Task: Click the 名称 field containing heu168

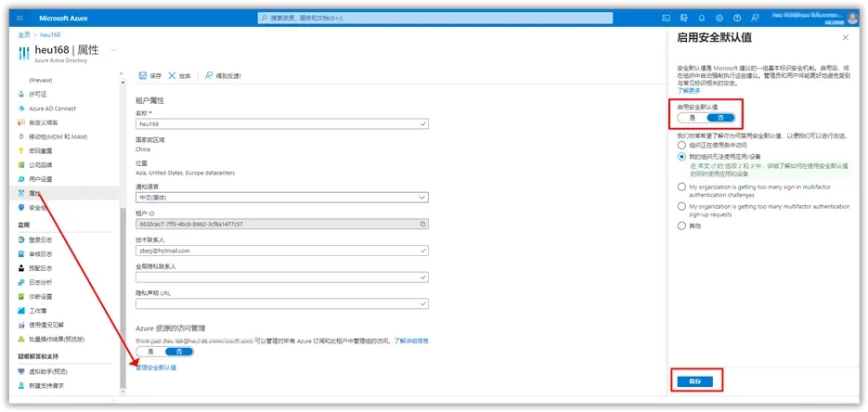Action: [x=282, y=123]
